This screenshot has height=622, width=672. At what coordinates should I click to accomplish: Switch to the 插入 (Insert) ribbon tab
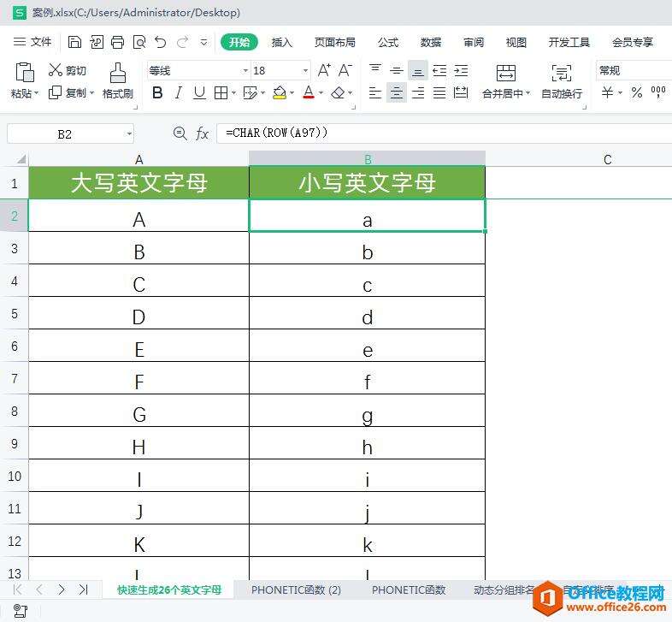click(x=281, y=42)
